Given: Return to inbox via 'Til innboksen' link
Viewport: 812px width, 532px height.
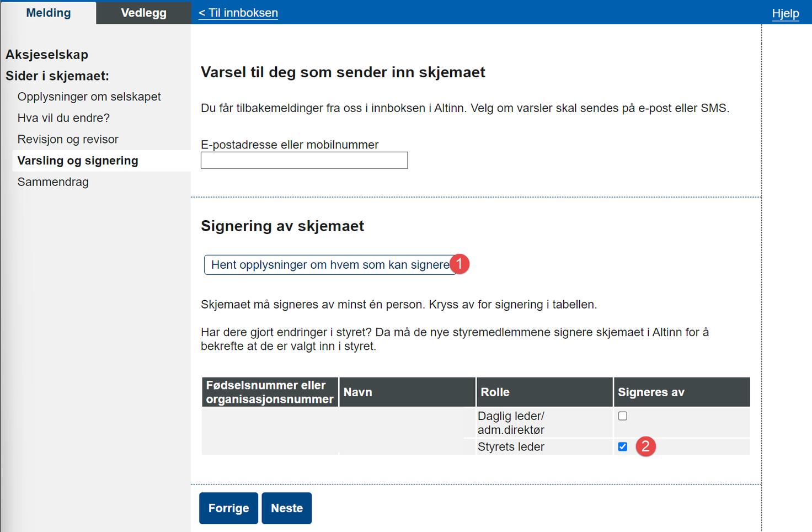Looking at the screenshot, I should pos(238,13).
